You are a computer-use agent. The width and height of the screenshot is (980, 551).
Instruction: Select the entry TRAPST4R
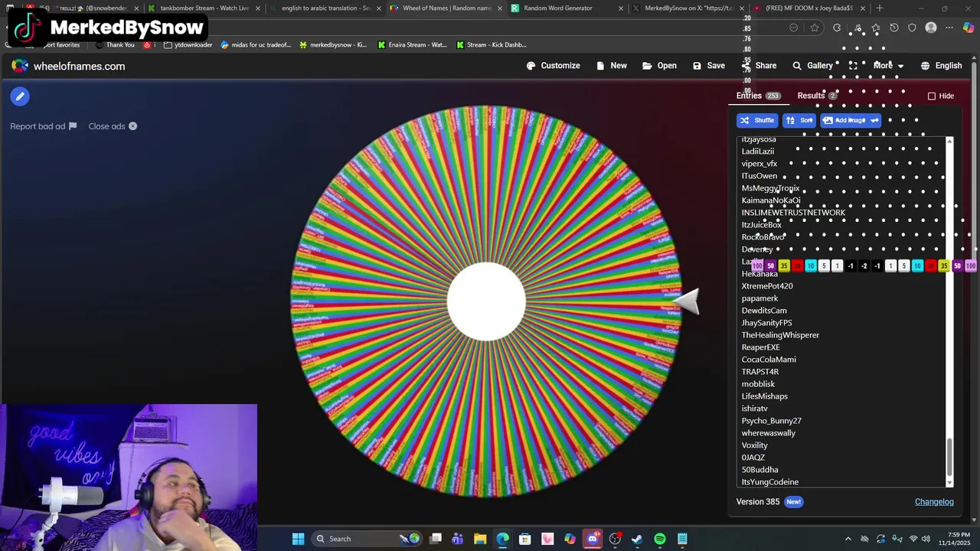coord(760,372)
